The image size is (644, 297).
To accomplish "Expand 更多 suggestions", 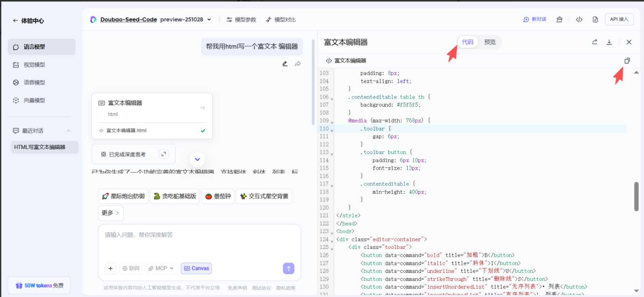I will (x=111, y=213).
